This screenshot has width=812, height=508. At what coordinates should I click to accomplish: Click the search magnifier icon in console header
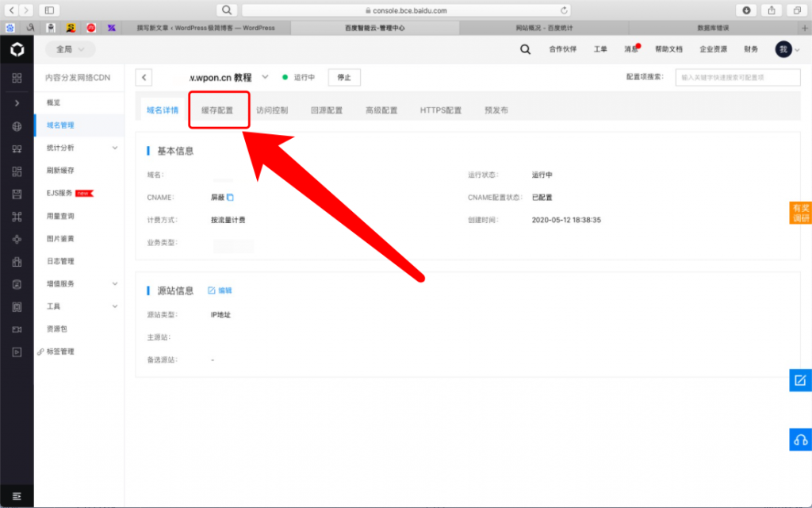point(525,49)
